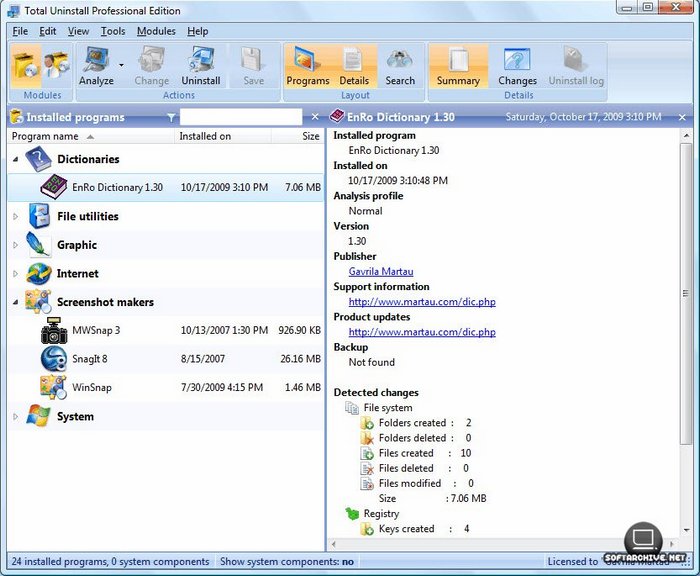Image resolution: width=700 pixels, height=576 pixels.
Task: Expand the Graphic group
Action: tap(16, 245)
